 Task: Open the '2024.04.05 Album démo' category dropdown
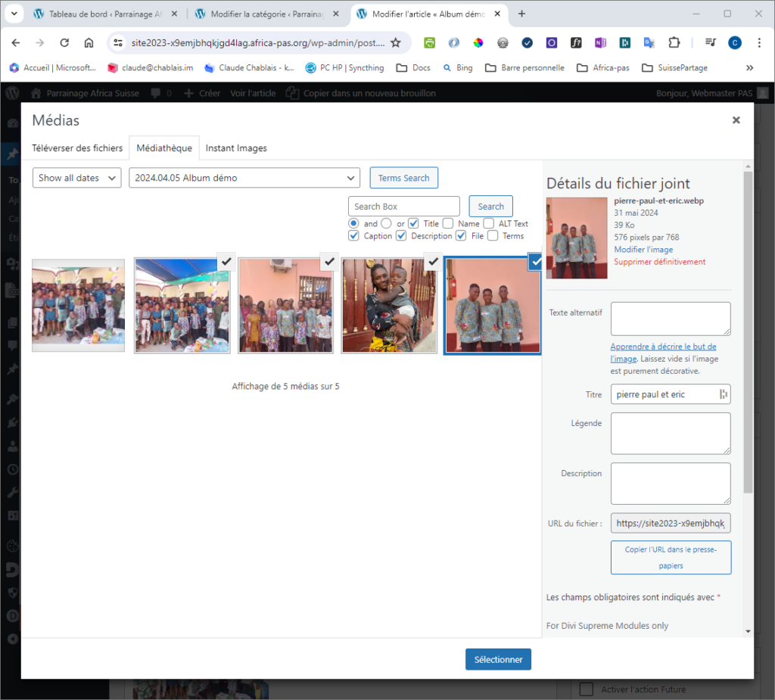coord(244,178)
